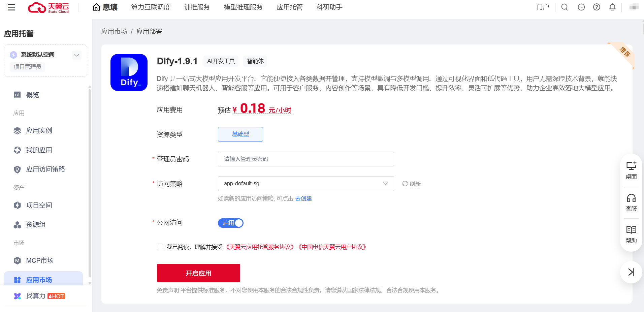Click the 应用市场 grid icon
This screenshot has height=312, width=644.
(17, 280)
